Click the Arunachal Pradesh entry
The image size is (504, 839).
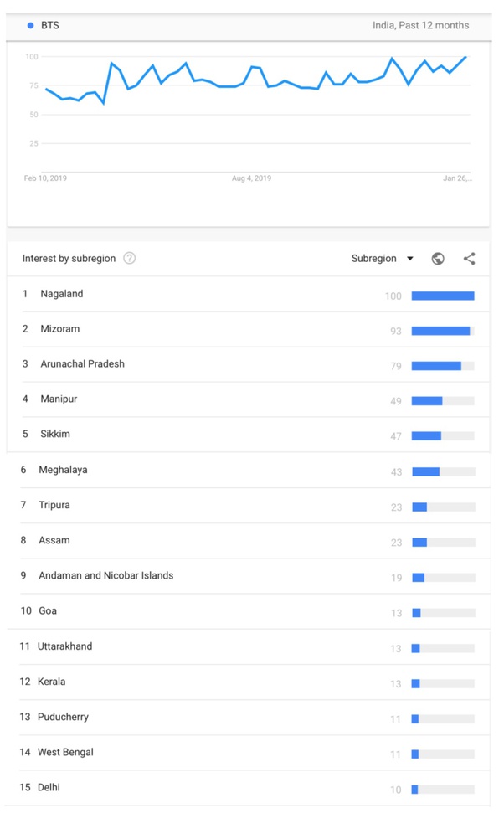81,364
